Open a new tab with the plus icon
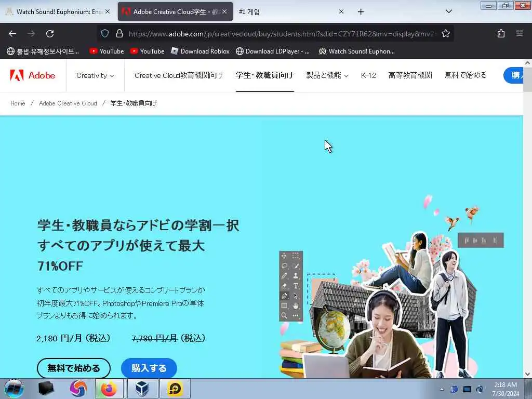 pyautogui.click(x=361, y=12)
